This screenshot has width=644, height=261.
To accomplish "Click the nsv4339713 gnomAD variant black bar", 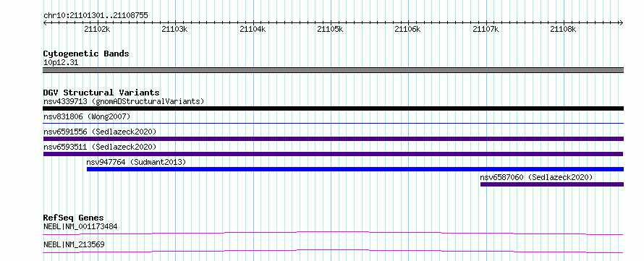I will pos(333,108).
